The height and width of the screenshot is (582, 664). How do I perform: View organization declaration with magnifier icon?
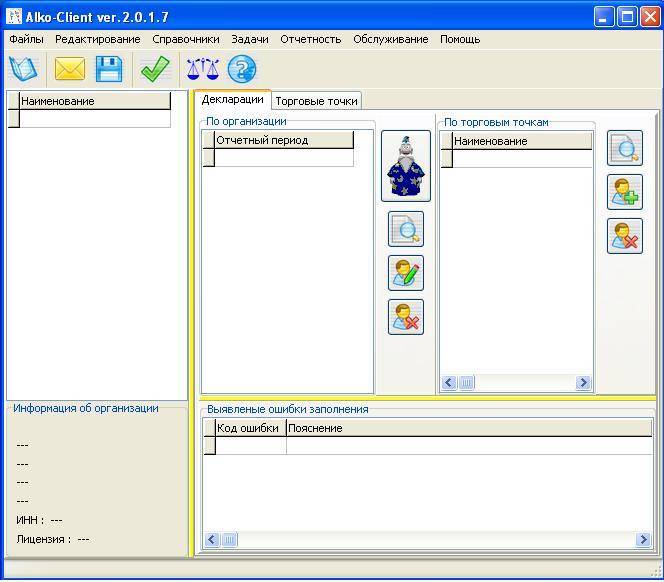point(406,229)
